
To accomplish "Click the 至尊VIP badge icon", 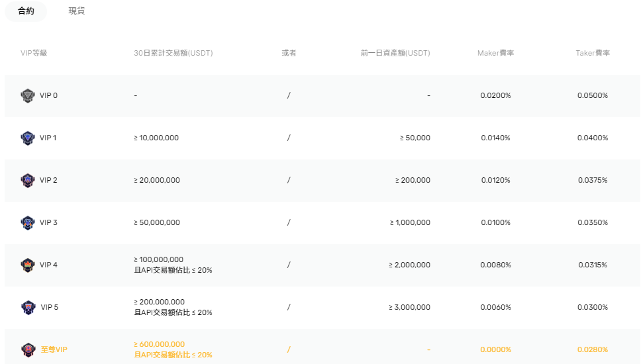I will click(x=28, y=349).
